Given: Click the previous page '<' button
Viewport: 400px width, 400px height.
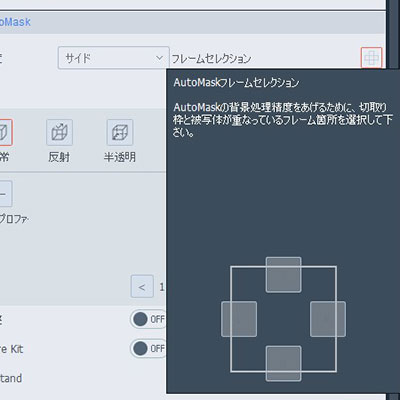Looking at the screenshot, I should pos(142,287).
